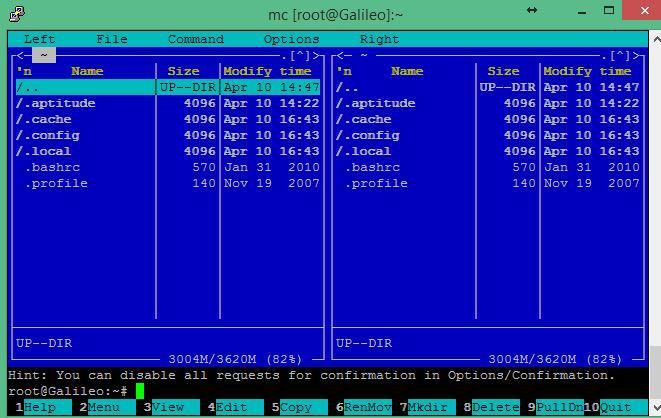Click the 4 Edit function key
661x418 pixels.
click(236, 407)
